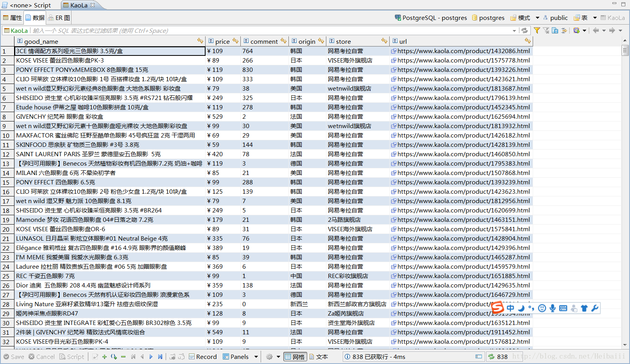Open results configuration gear icon
Screen dimensions: 630x364
pyautogui.click(x=269, y=357)
